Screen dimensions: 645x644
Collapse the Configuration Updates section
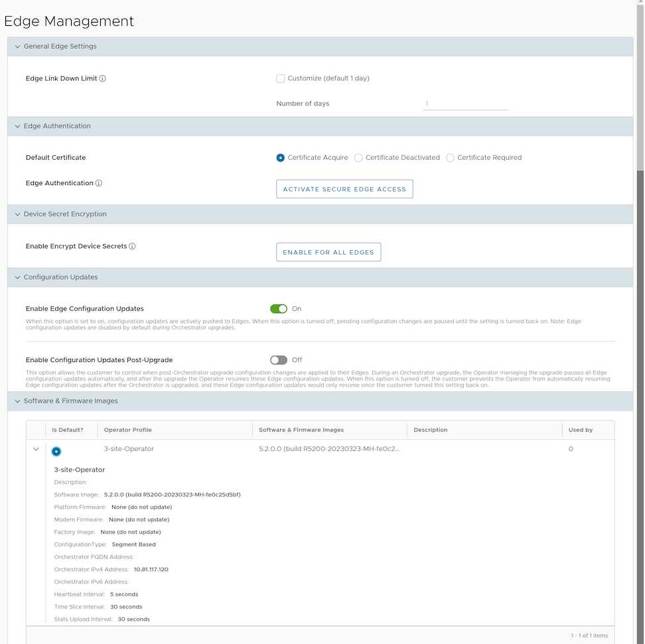coord(17,277)
